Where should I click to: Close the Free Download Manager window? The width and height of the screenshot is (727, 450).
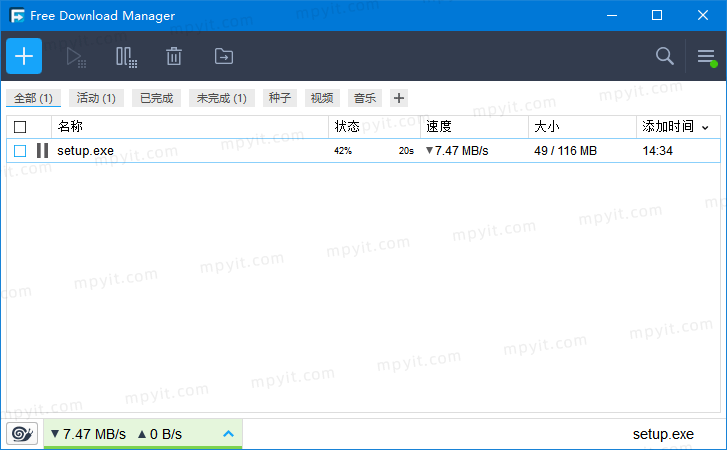click(702, 15)
